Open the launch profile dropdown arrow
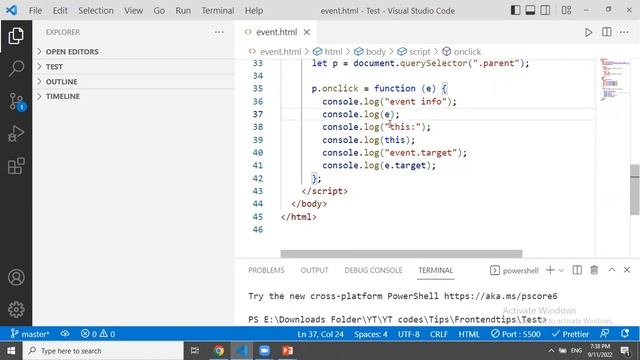This screenshot has width=640, height=360. point(561,270)
